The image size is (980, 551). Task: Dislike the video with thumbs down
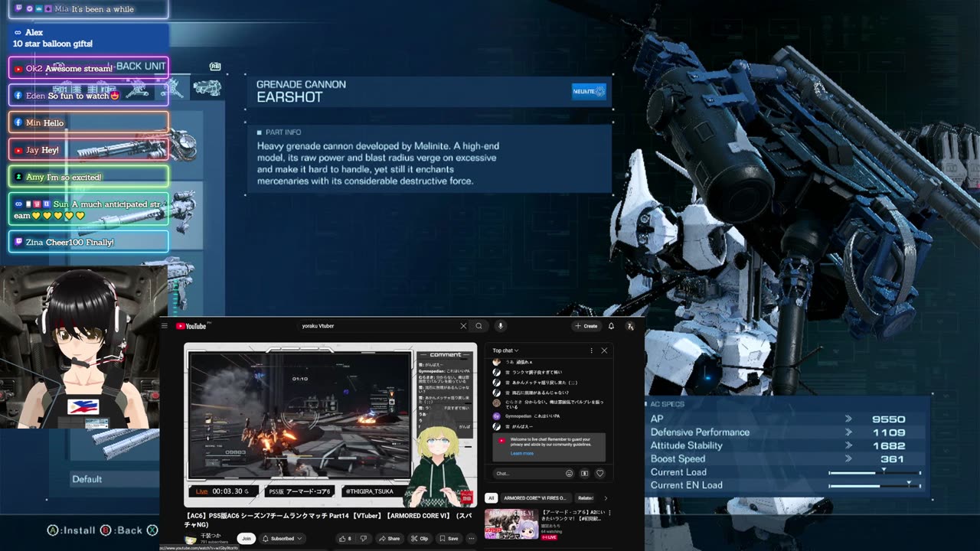click(x=364, y=539)
